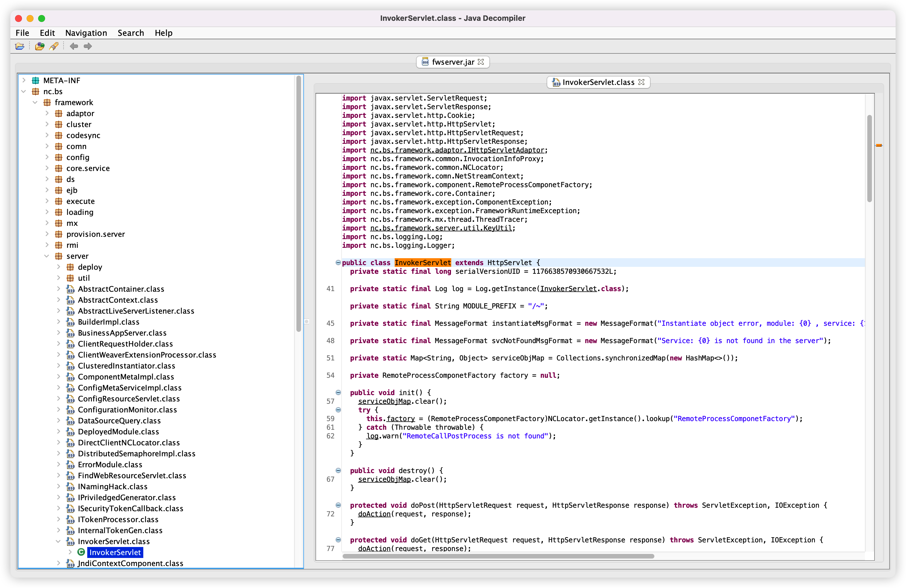Go forward with the Forward arrow icon
This screenshot has width=906, height=588.
click(x=88, y=46)
